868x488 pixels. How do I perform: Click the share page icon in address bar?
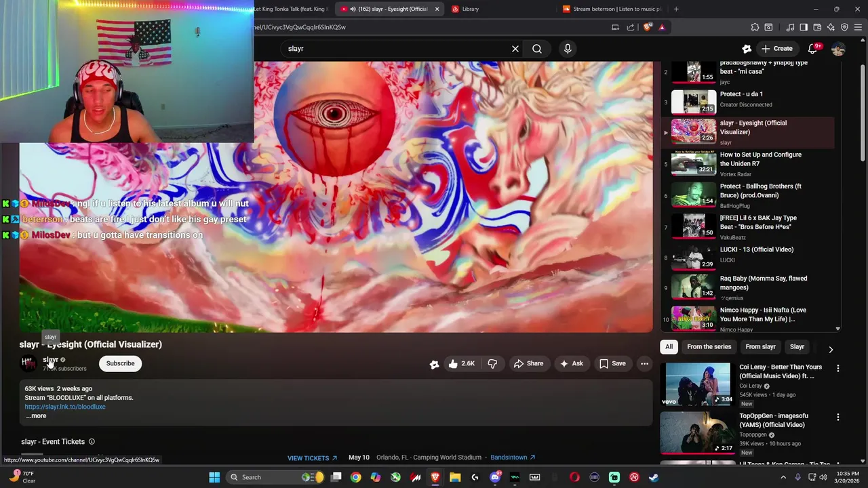point(631,27)
